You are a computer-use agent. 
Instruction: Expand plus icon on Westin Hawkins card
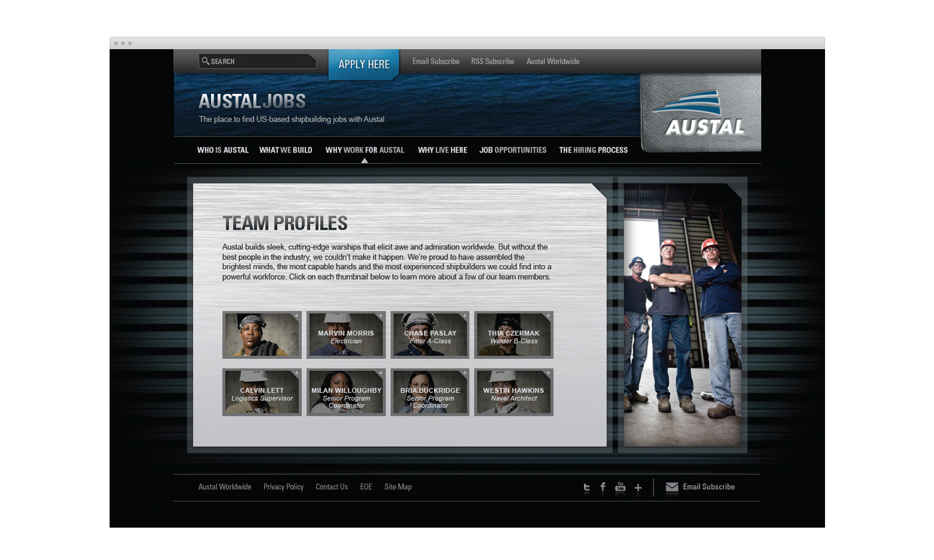pos(548,373)
